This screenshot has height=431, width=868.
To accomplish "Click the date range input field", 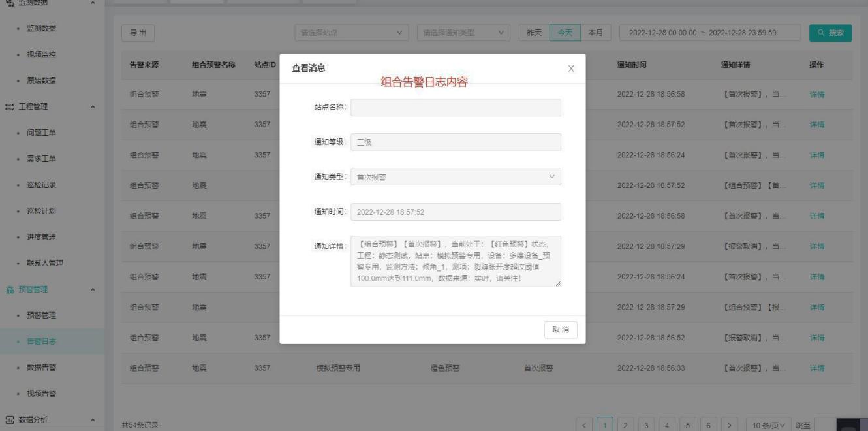I will pos(710,33).
